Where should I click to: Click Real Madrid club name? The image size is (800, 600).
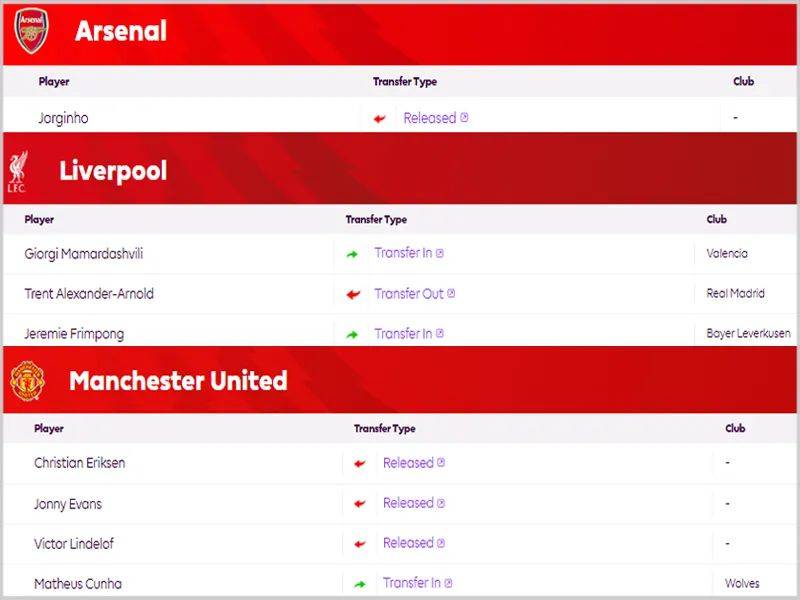point(735,294)
